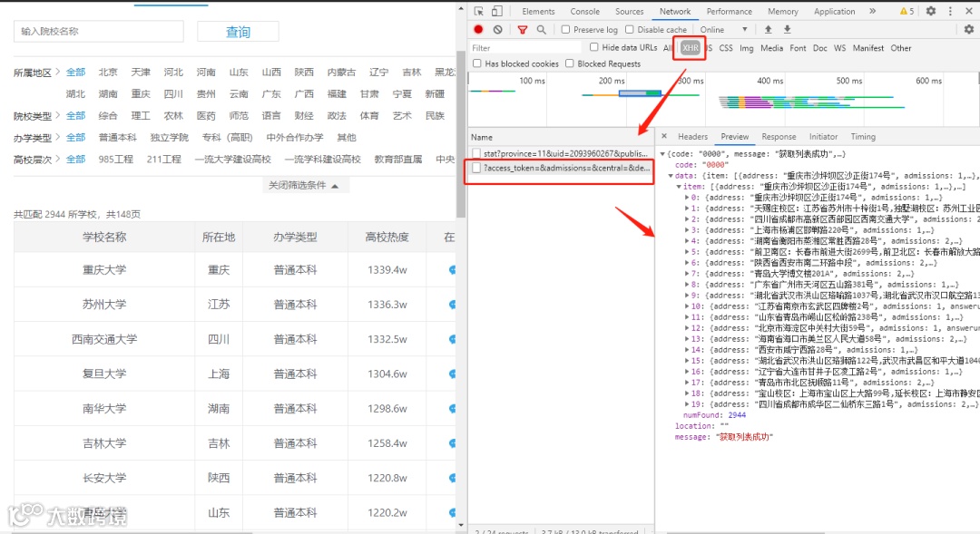The image size is (980, 534).
Task: Open DevTools settings gear icon
Action: coord(931,11)
